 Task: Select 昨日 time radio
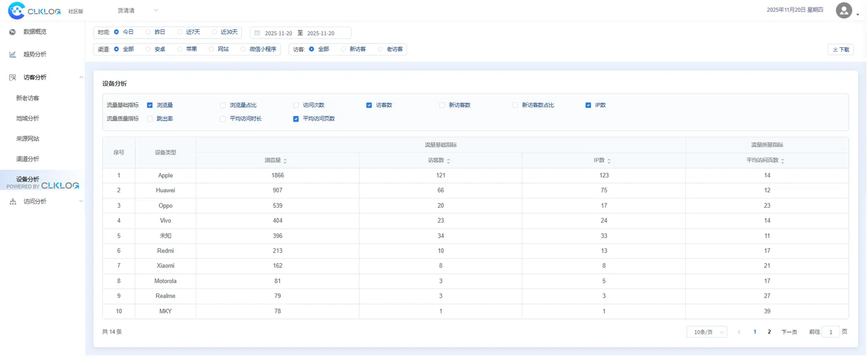tap(148, 32)
